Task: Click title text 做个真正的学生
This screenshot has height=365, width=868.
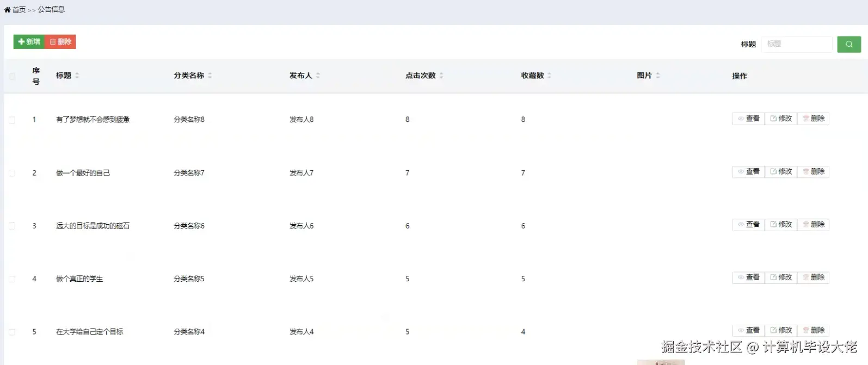Action: [x=79, y=279]
